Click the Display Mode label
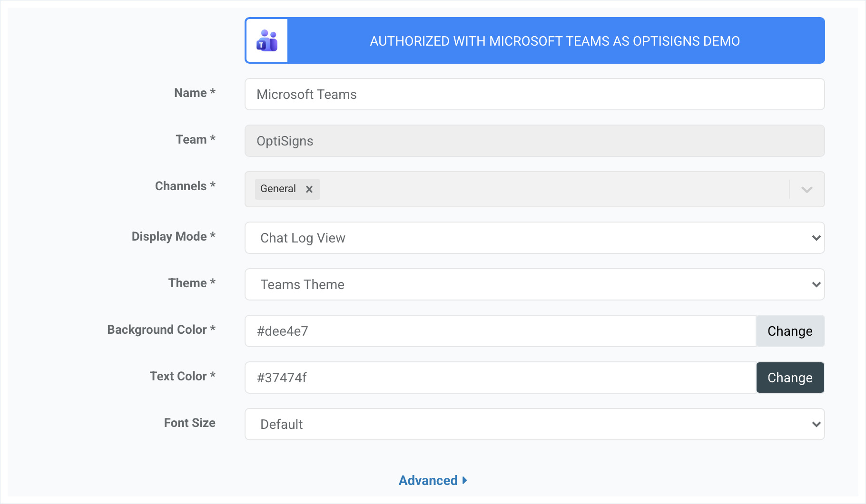Image resolution: width=866 pixels, height=504 pixels. pos(174,236)
